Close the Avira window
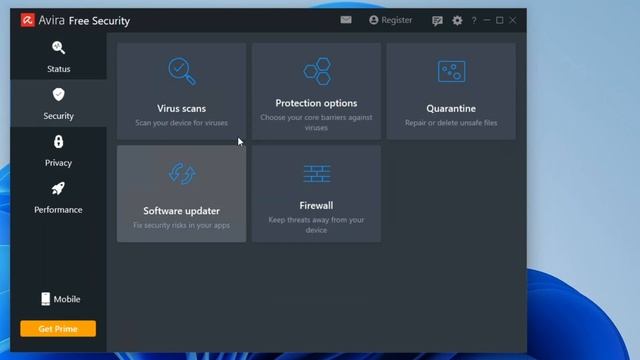This screenshot has height=360, width=640. 513,20
